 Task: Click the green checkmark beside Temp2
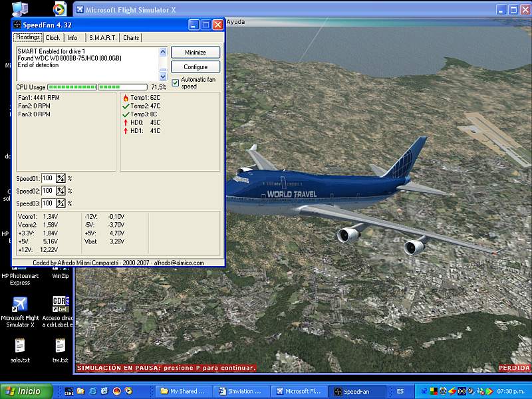click(x=126, y=106)
